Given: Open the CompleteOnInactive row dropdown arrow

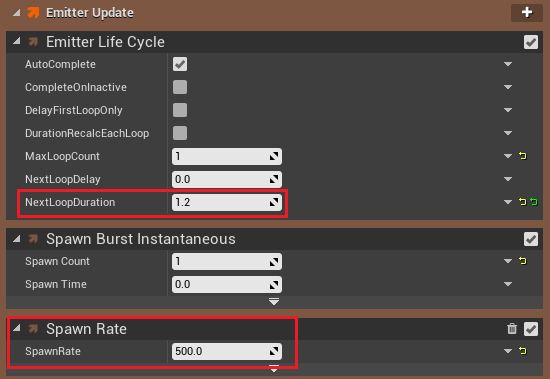Looking at the screenshot, I should click(x=508, y=87).
